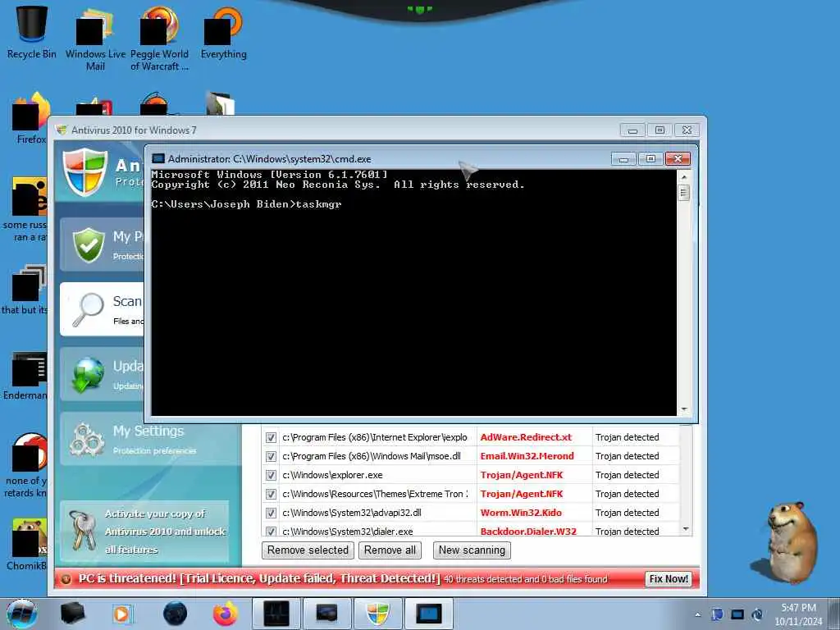
Task: Open the My Protection section
Action: [102, 244]
